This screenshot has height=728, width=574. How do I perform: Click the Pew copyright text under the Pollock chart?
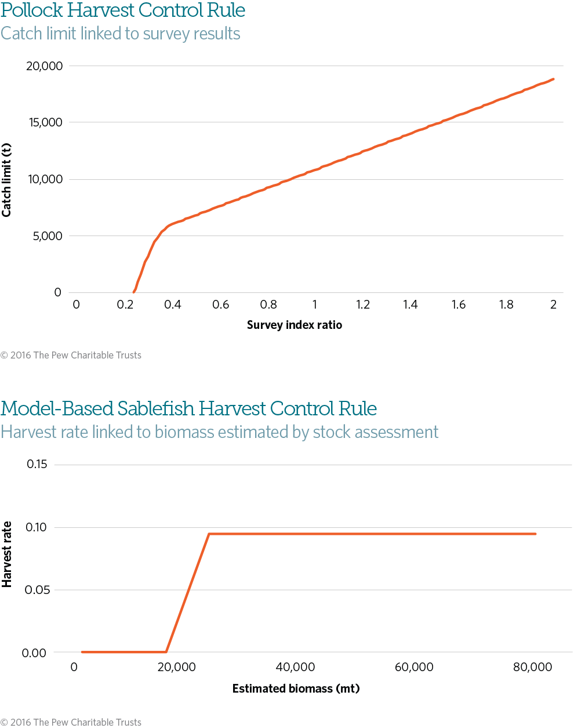(71, 355)
